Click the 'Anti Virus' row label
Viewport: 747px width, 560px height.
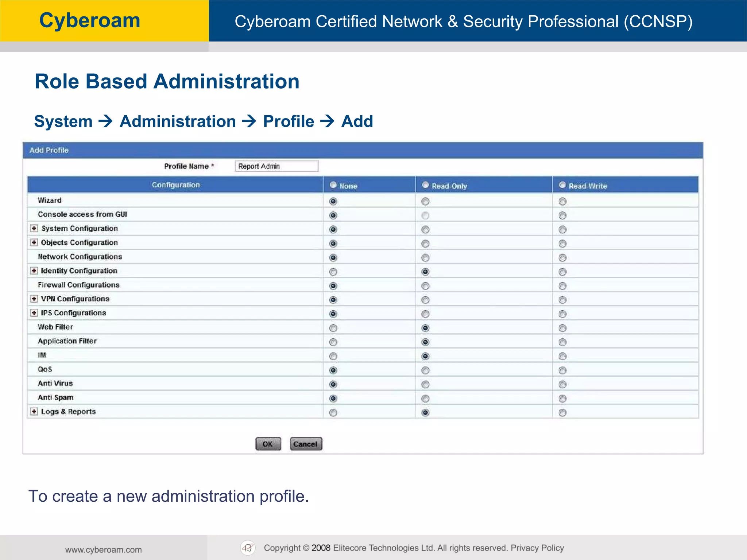coord(55,383)
